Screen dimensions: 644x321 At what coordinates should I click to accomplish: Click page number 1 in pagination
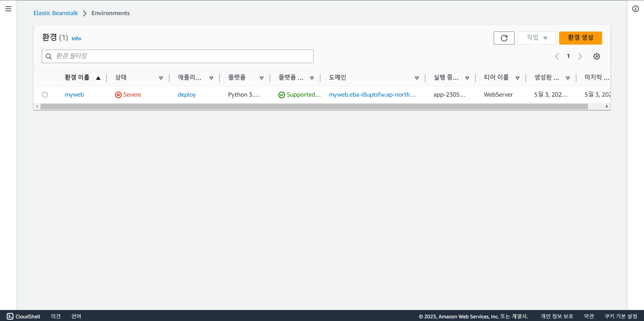[x=568, y=56]
